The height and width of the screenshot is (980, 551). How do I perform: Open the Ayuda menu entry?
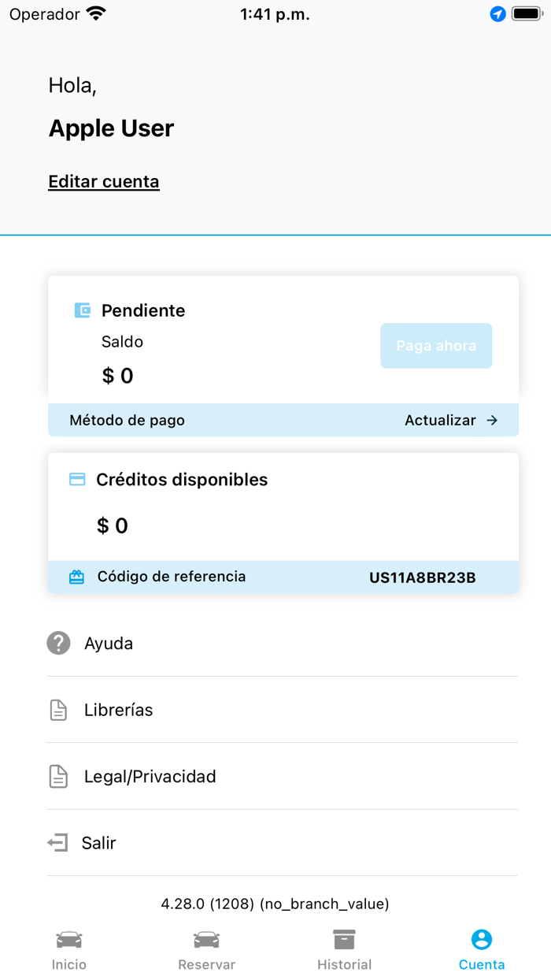(x=109, y=644)
